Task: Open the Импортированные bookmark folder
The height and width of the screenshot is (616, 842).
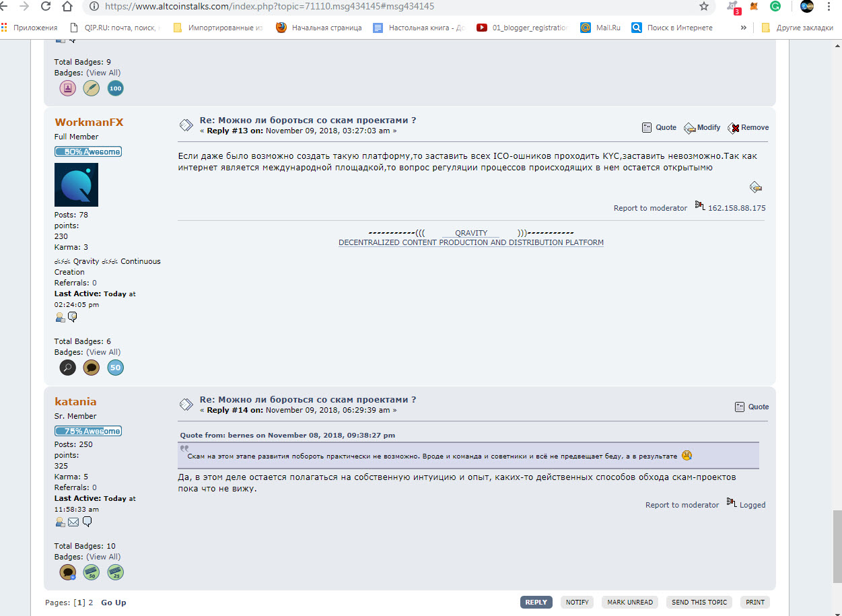Action: click(x=219, y=28)
